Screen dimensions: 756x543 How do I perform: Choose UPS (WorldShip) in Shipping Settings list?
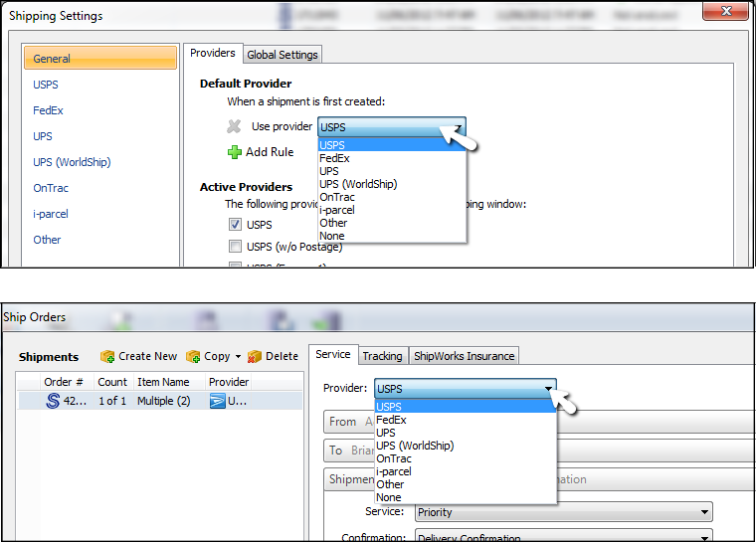pos(392,184)
